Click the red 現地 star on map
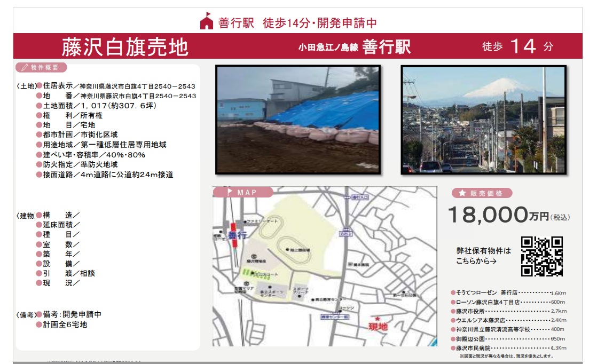 point(378,319)
